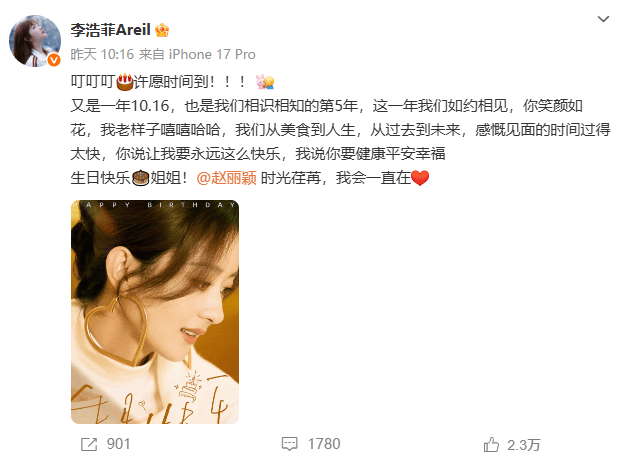Open comments via speech bubble icon

click(x=290, y=444)
